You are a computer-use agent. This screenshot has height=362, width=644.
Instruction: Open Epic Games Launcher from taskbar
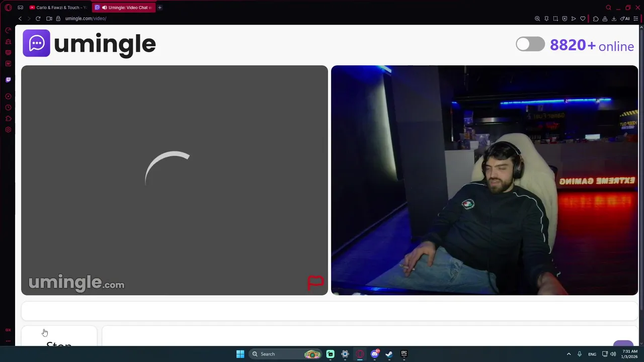pyautogui.click(x=404, y=354)
